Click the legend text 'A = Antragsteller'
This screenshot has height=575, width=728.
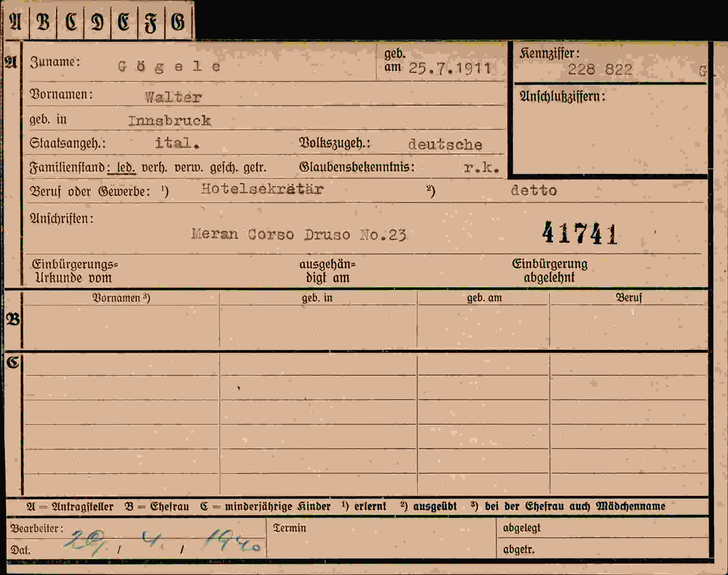coord(70,507)
